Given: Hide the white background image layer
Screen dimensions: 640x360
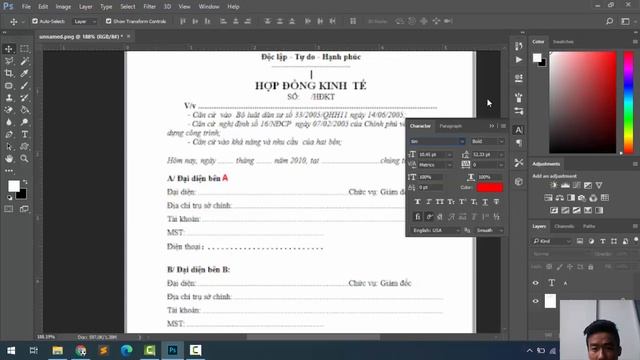Looking at the screenshot, I should [536, 301].
